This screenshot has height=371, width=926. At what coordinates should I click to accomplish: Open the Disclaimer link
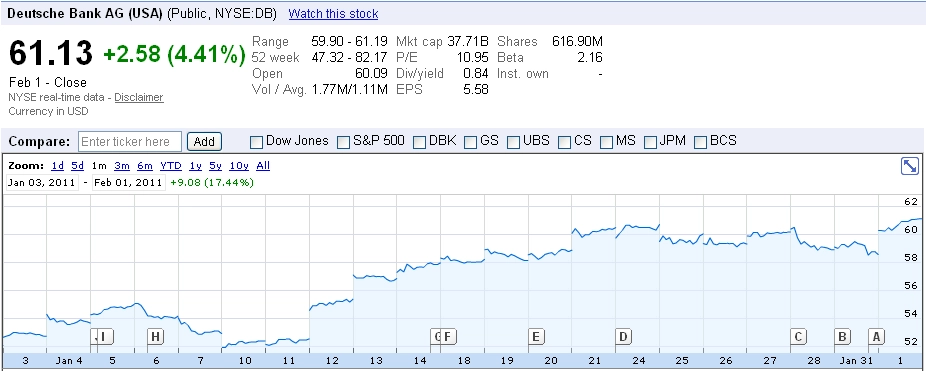click(x=139, y=97)
